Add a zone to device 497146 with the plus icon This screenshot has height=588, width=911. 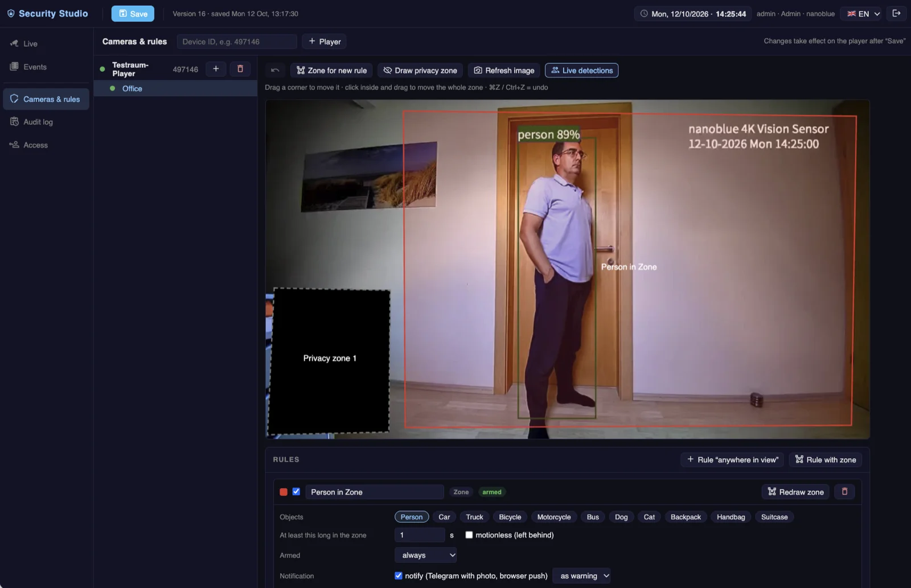pyautogui.click(x=216, y=69)
